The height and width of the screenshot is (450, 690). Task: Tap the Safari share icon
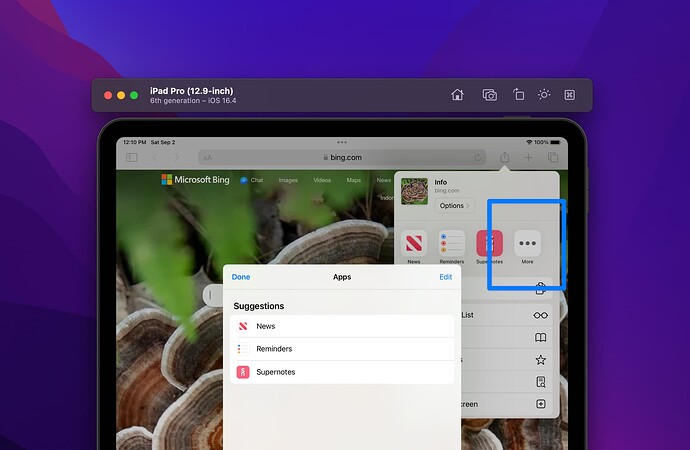505,157
